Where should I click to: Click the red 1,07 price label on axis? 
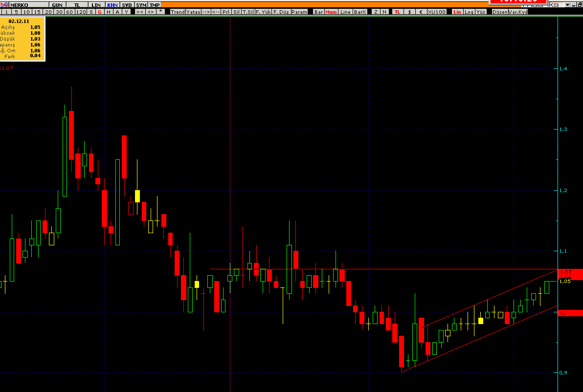tap(570, 272)
